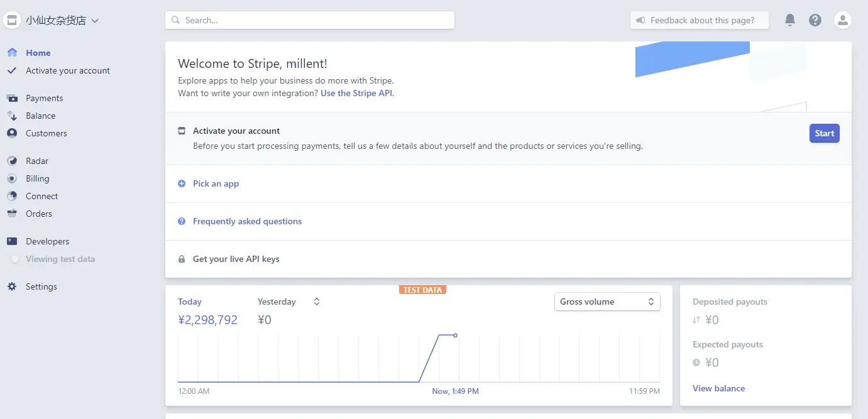Viewport: 868px width, 419px height.
Task: Click the Settings gear icon
Action: [x=12, y=286]
